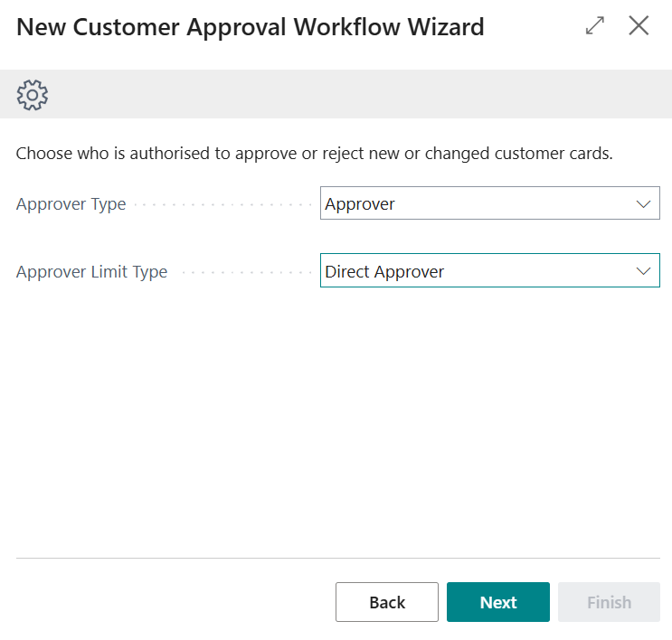672x640 pixels.
Task: Click the Approver Limit Type field label
Action: pyautogui.click(x=91, y=272)
